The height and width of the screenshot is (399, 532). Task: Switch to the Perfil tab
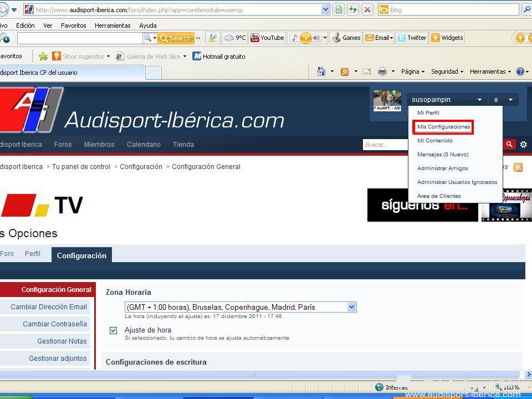[32, 254]
